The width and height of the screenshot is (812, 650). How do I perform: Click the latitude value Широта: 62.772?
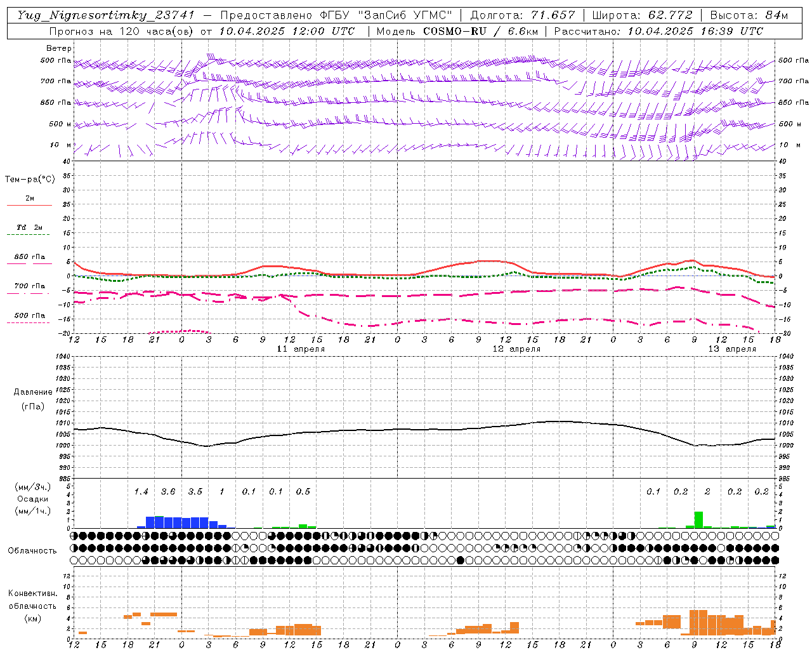click(643, 15)
